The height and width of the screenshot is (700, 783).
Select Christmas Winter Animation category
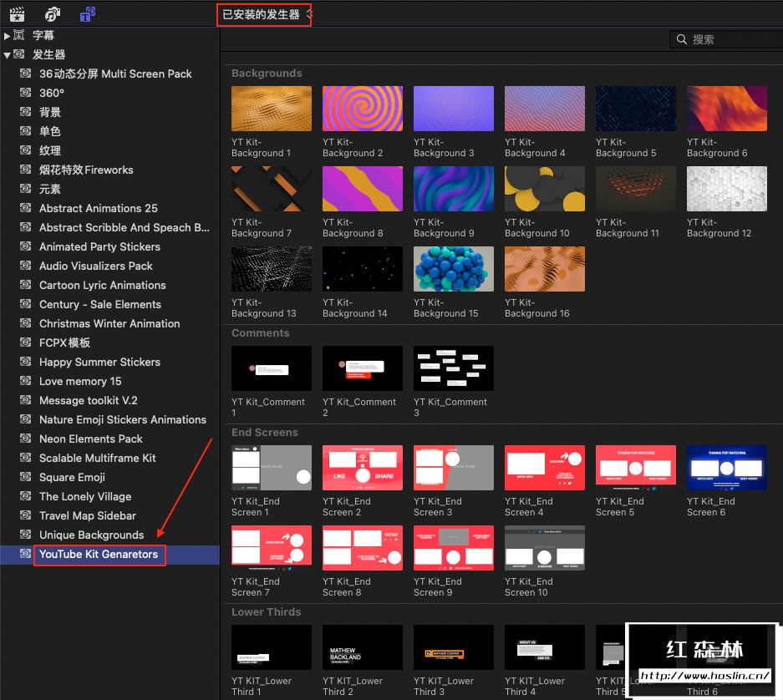[109, 324]
